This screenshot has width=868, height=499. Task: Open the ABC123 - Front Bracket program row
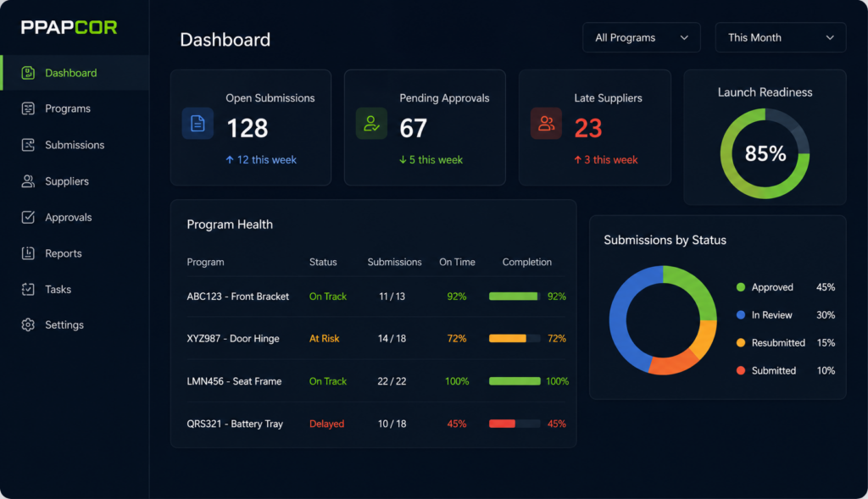coord(376,297)
